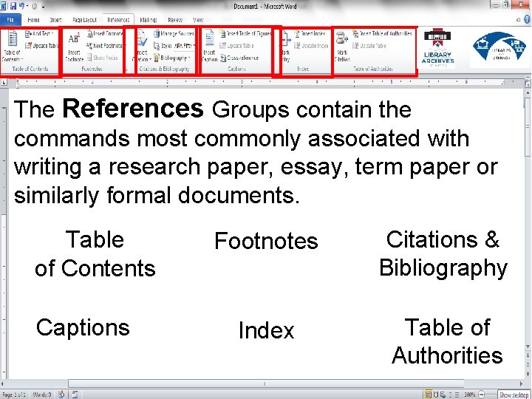The image size is (532, 399).
Task: Click Update Table in Table of Authorities group
Action: tap(369, 46)
